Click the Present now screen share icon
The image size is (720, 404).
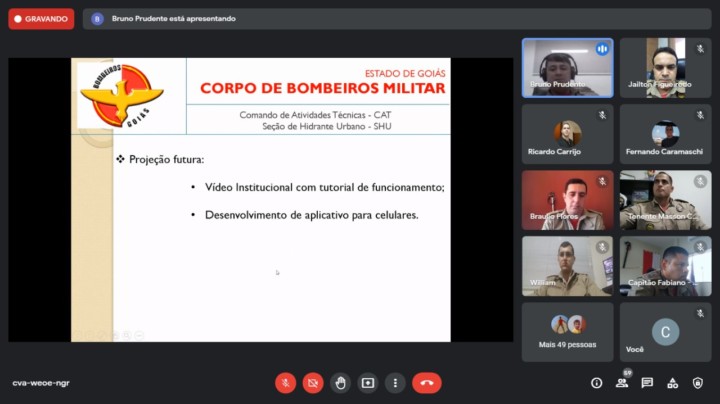coord(368,383)
